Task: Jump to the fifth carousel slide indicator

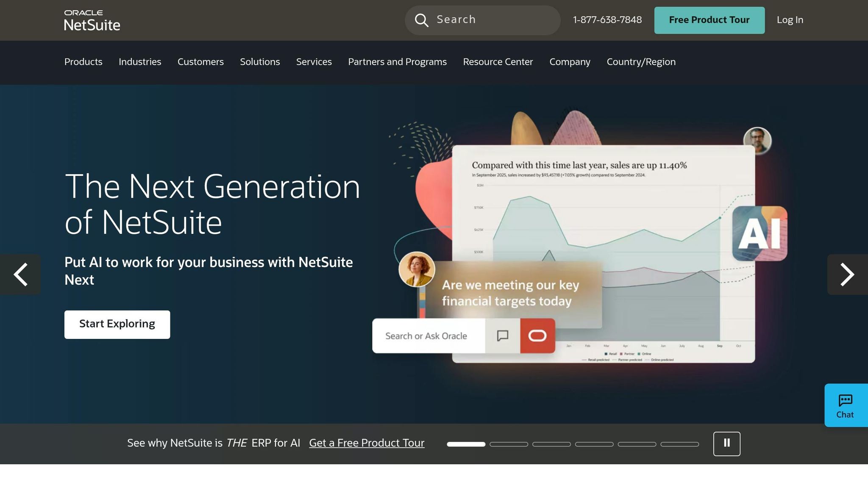Action: point(637,444)
